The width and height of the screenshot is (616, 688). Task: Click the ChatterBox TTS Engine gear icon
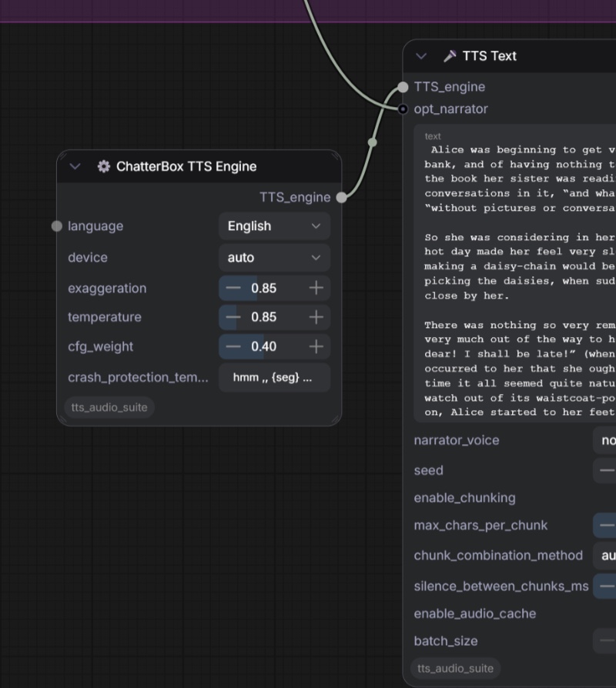point(104,166)
